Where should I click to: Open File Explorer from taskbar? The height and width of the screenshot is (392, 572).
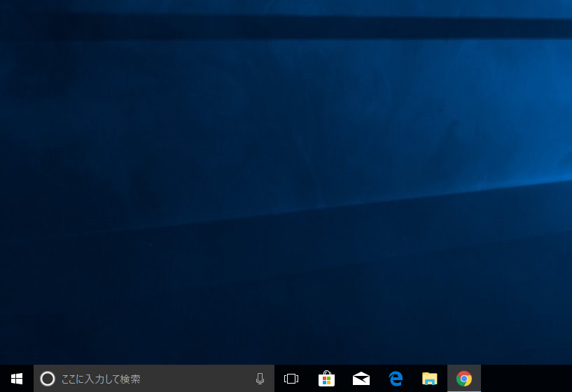430,379
